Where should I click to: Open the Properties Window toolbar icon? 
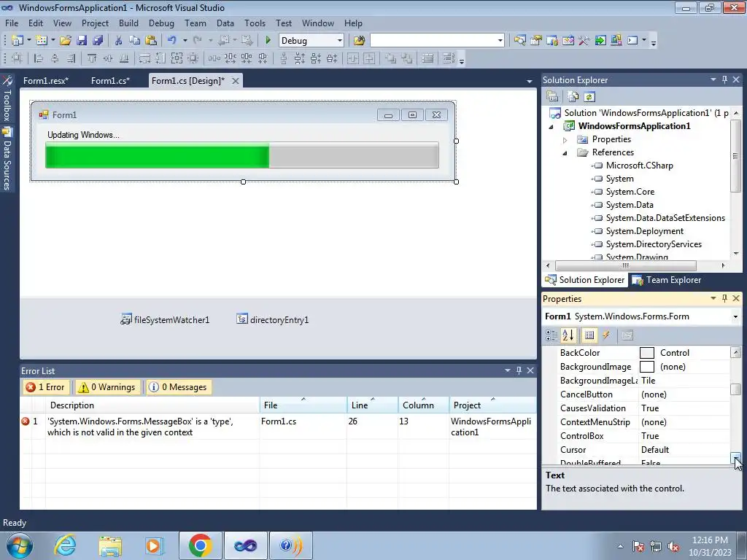tap(536, 41)
